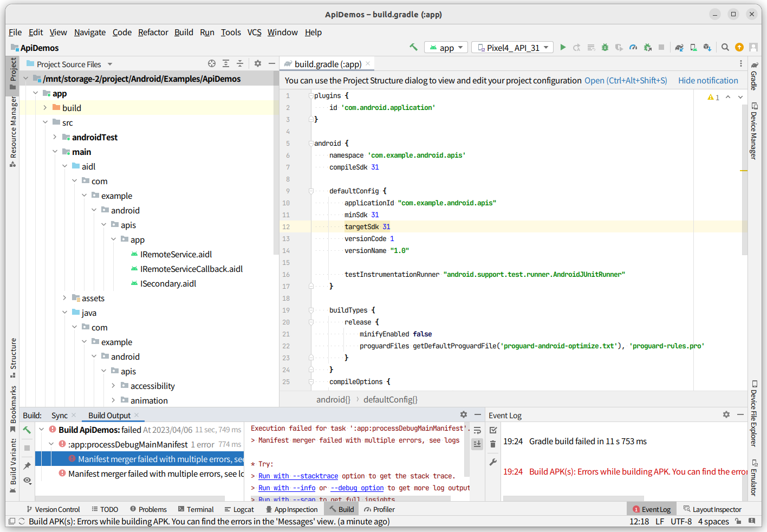Click the inspection warning indicator
Image resolution: width=767 pixels, height=532 pixels.
pos(713,97)
